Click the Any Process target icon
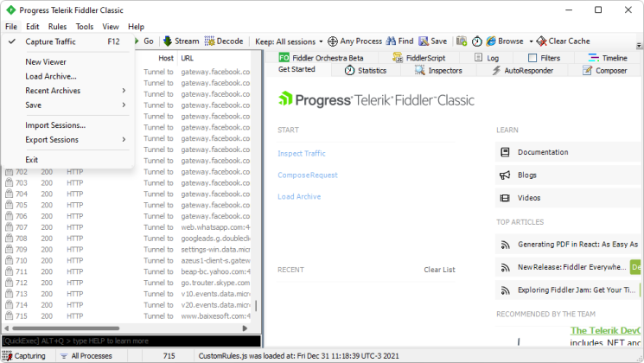This screenshot has height=363, width=644. [x=332, y=41]
